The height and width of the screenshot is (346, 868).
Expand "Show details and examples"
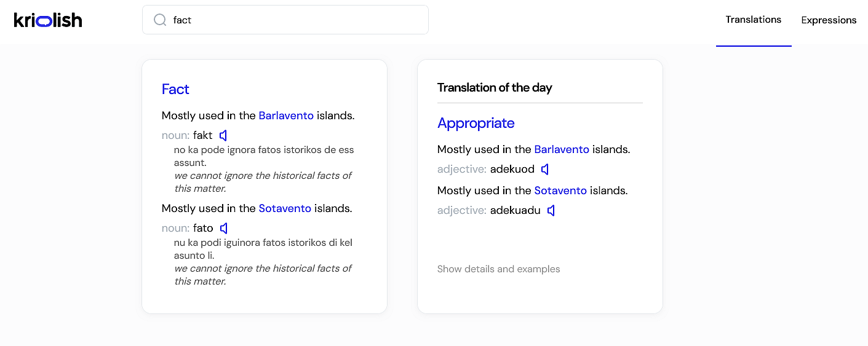[x=498, y=269]
